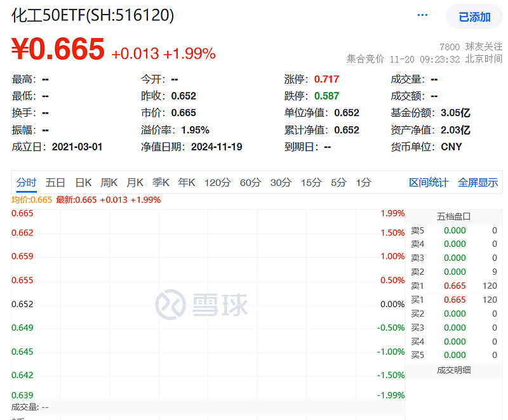This screenshot has height=420, width=508.
Task: Click the change value +0.013 +1.99%
Action: tap(163, 53)
